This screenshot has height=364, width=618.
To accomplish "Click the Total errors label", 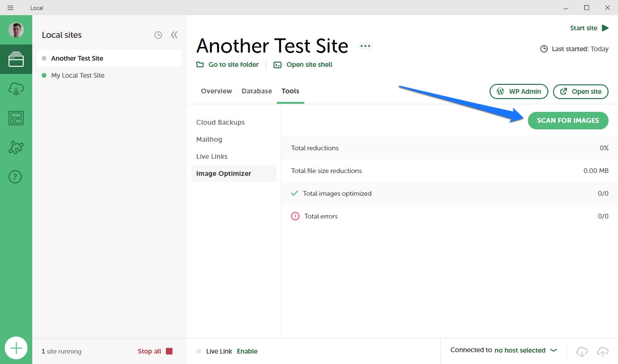I will 321,216.
